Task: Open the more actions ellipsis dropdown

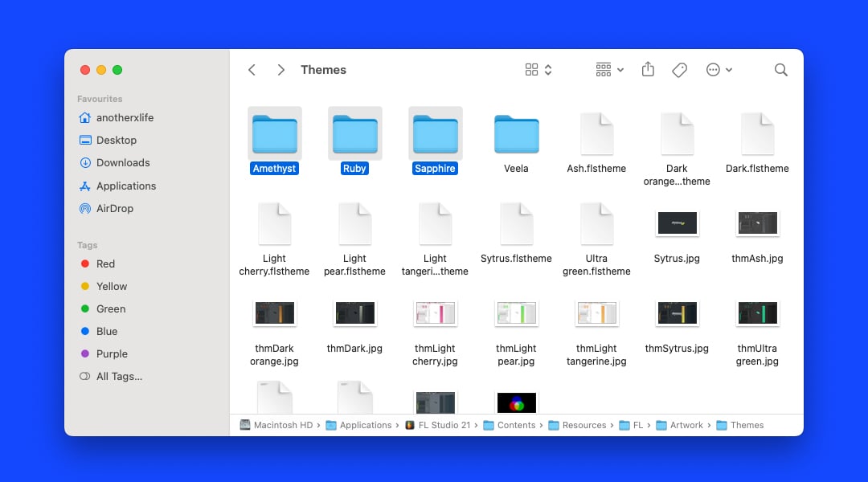Action: tap(719, 70)
